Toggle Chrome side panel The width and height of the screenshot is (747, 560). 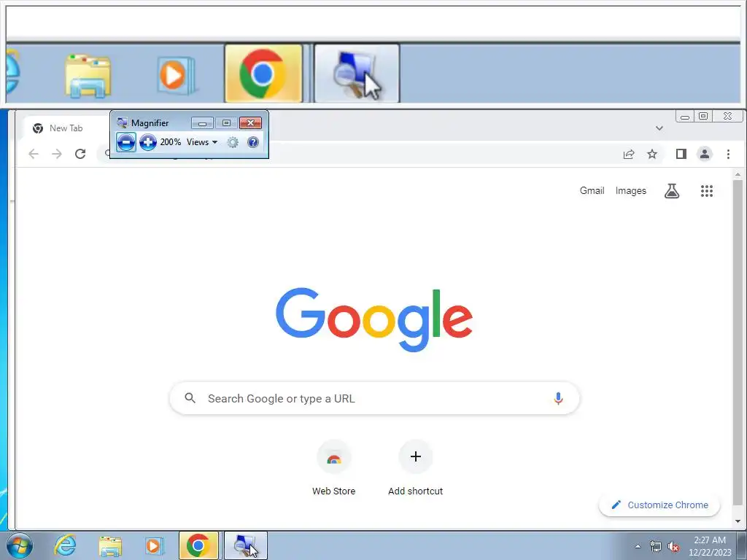coord(681,154)
